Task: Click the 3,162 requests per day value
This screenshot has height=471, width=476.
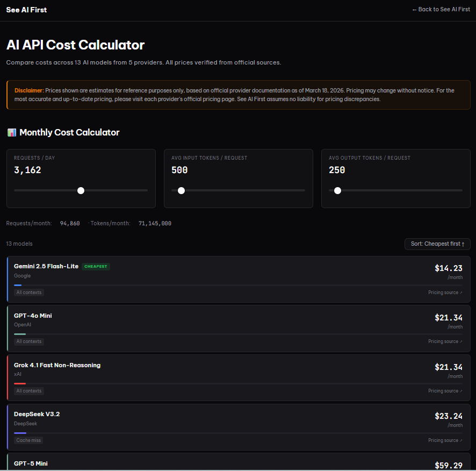Action: [x=27, y=170]
